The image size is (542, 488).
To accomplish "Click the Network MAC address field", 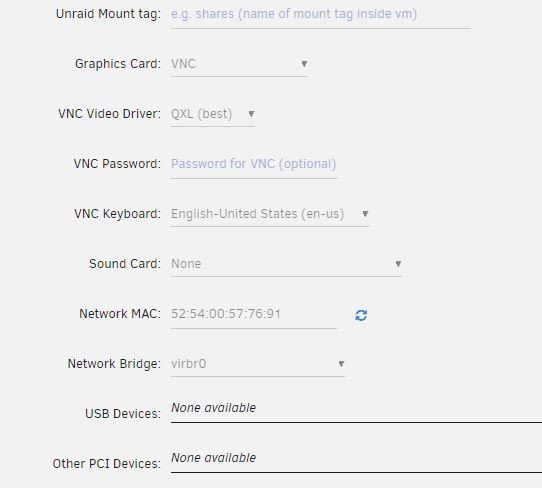I will [253, 314].
